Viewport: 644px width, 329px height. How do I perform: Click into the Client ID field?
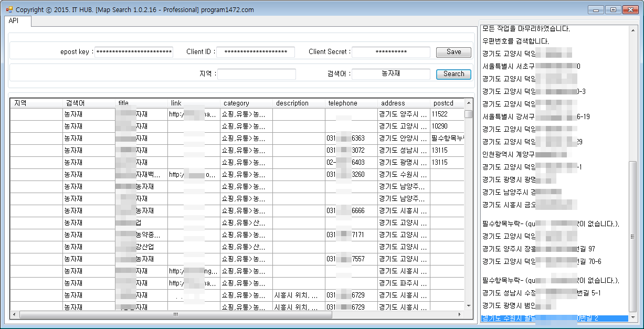255,52
